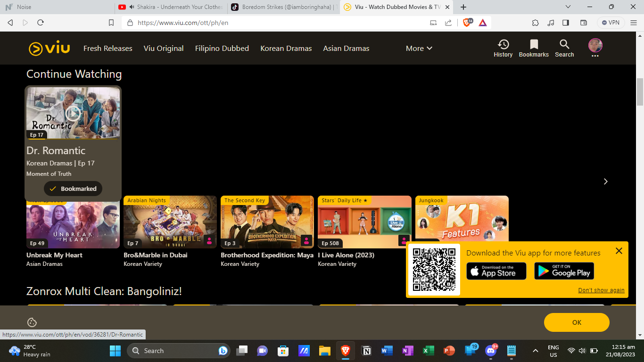Screen dimensions: 644x362
Task: Play Dr. Romantic from the thumbnail play icon
Action: pyautogui.click(x=73, y=113)
